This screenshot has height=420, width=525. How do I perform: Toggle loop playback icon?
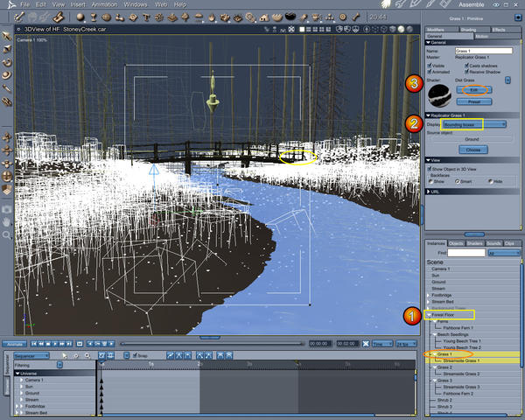[80, 344]
